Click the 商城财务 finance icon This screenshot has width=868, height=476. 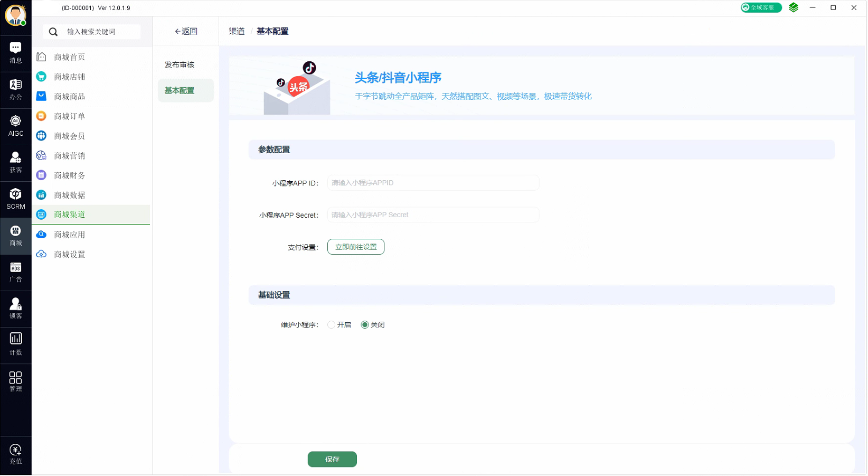click(x=41, y=175)
